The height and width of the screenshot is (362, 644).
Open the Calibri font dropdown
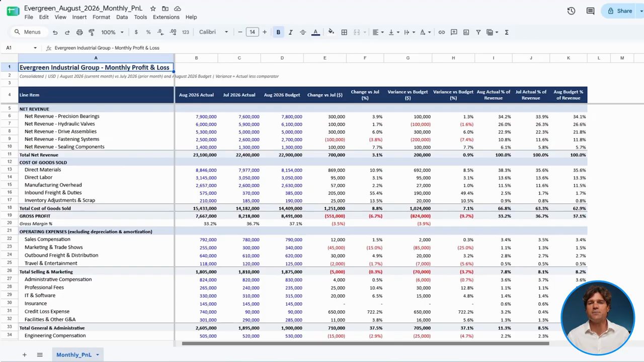[x=213, y=32]
